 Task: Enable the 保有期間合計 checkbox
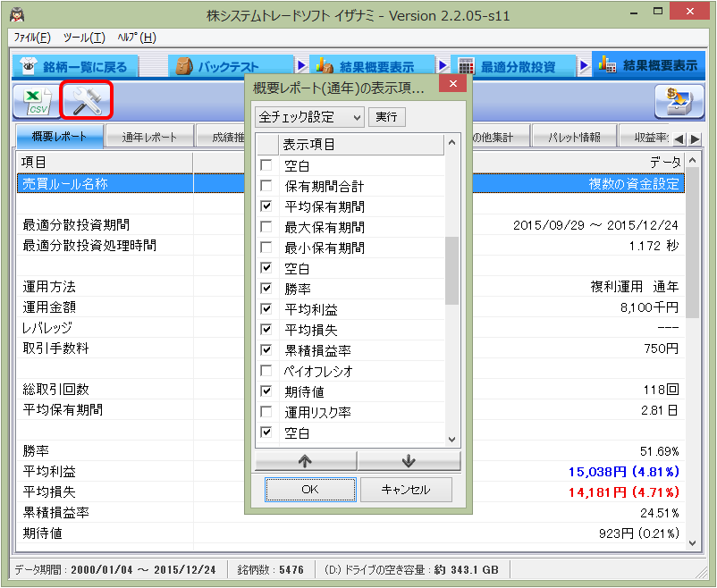pyautogui.click(x=266, y=185)
